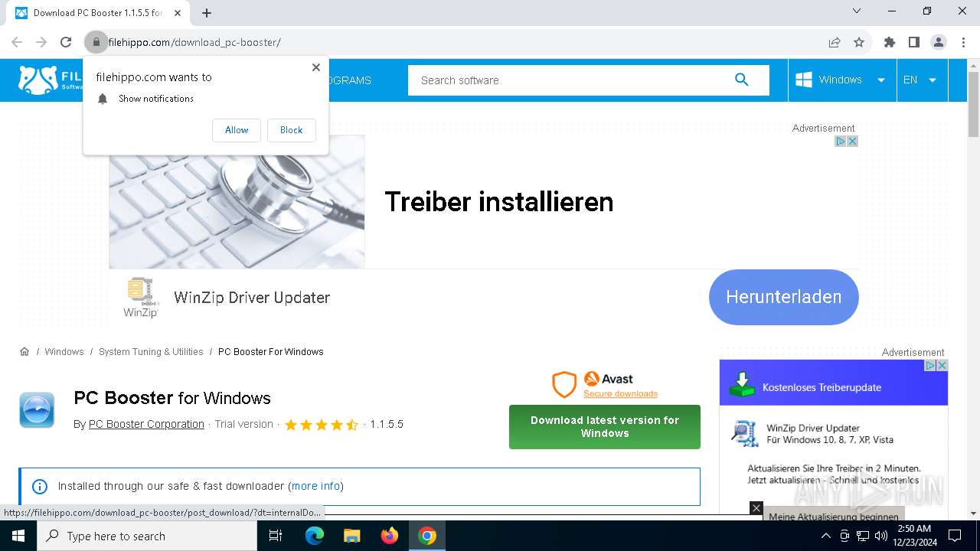Open the Windows Start menu
The width and height of the screenshot is (980, 551).
click(18, 536)
